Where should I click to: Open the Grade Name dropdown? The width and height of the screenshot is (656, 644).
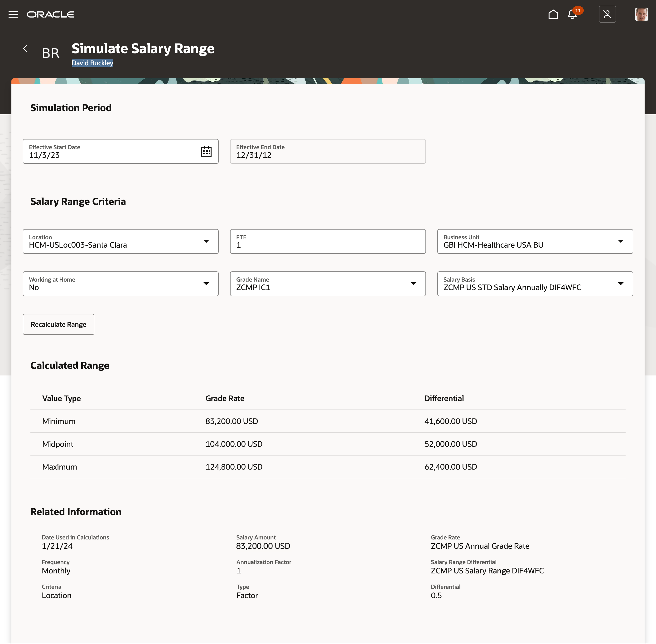413,284
